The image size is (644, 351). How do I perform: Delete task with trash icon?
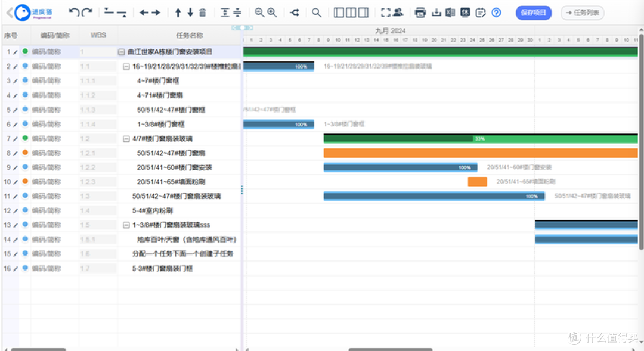pyautogui.click(x=203, y=13)
